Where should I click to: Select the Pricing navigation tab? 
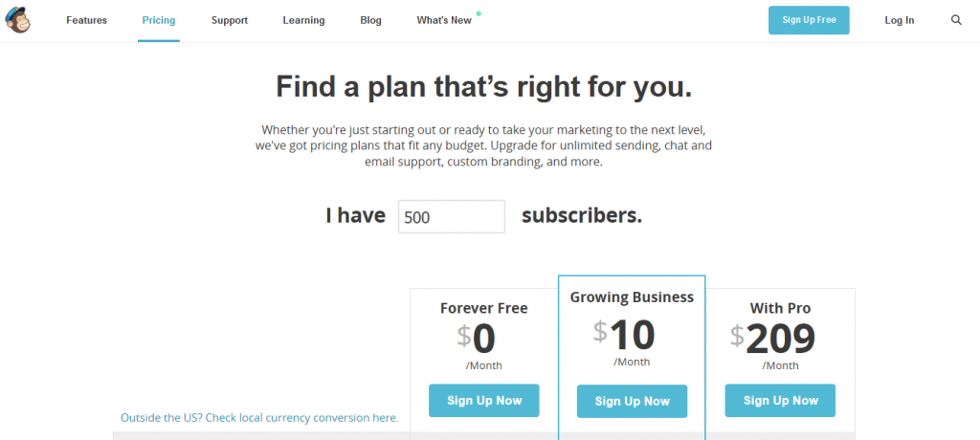[159, 20]
